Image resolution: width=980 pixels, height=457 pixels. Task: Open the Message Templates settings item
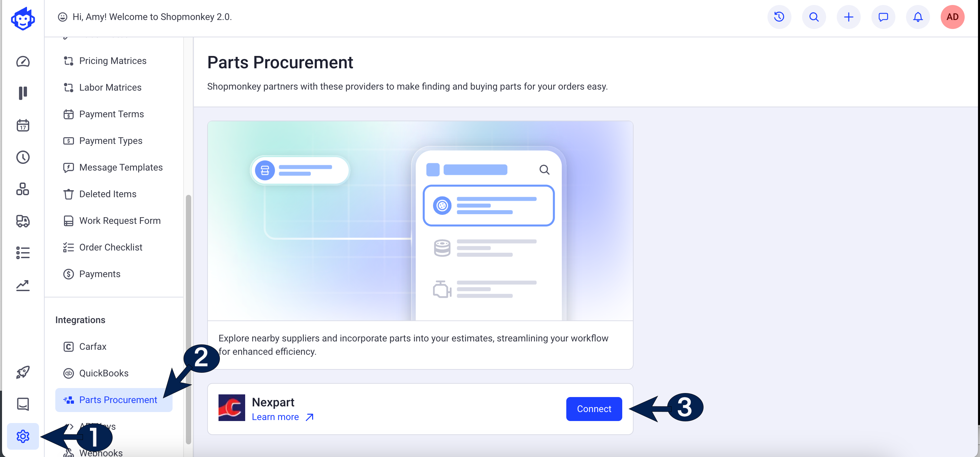pos(121,168)
